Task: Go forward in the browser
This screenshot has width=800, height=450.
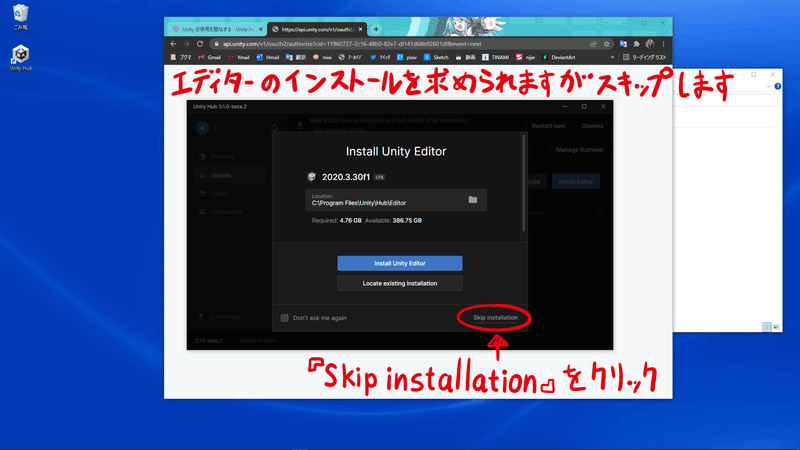Action: 187,44
